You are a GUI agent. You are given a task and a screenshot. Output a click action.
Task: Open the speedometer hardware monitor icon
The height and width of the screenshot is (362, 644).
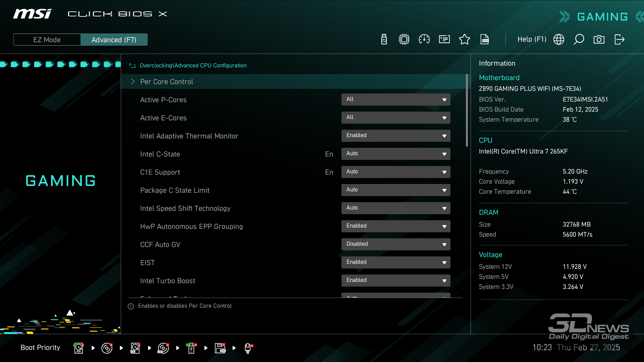point(424,40)
